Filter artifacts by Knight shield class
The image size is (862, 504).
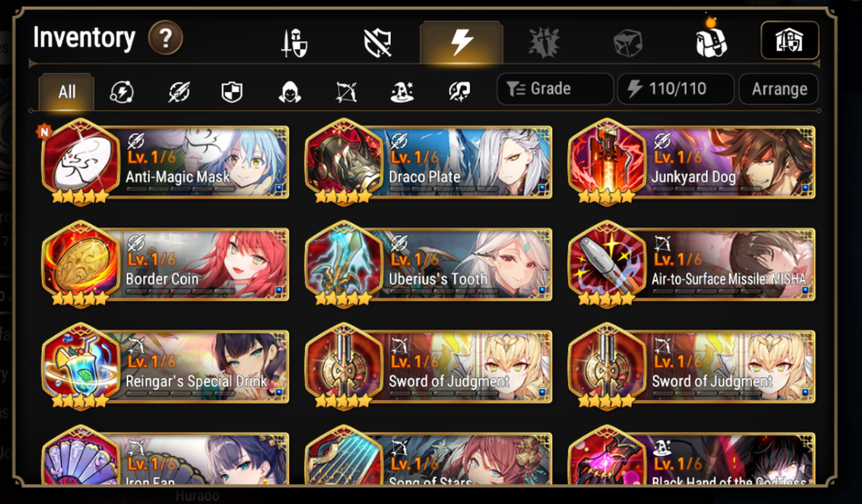232,92
